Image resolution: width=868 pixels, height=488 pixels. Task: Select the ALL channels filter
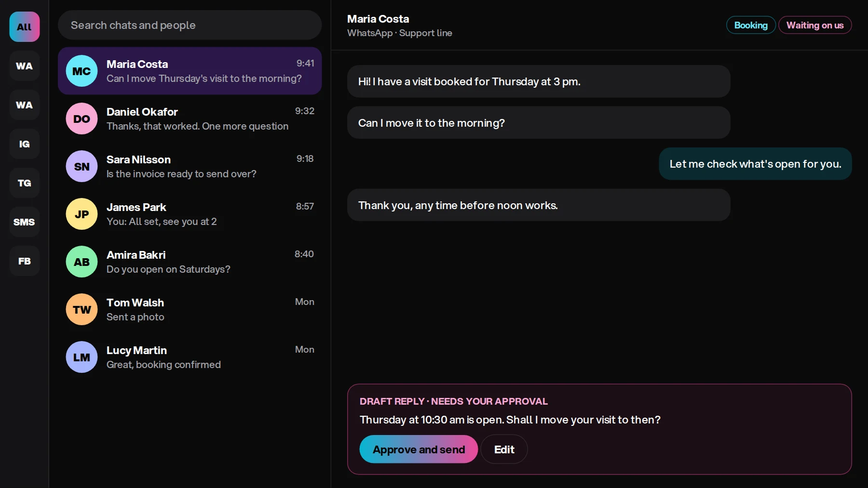[x=24, y=27]
